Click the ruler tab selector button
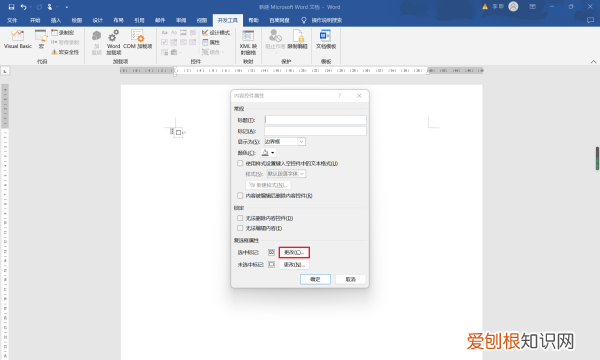600x360 pixels. click(5, 71)
